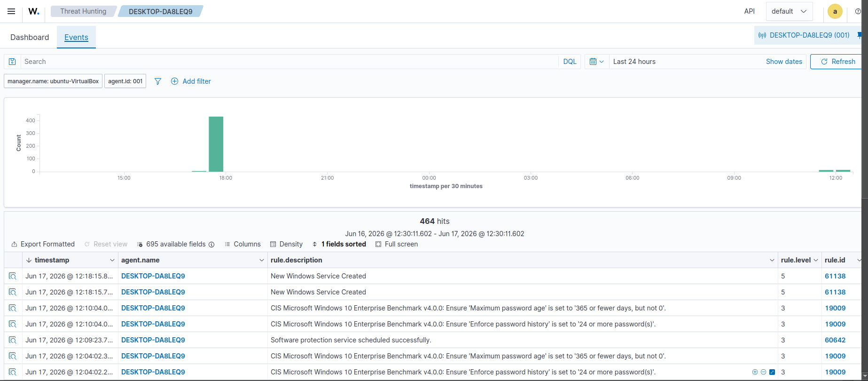Open the default index pattern dropdown
The width and height of the screenshot is (868, 381).
click(x=790, y=11)
